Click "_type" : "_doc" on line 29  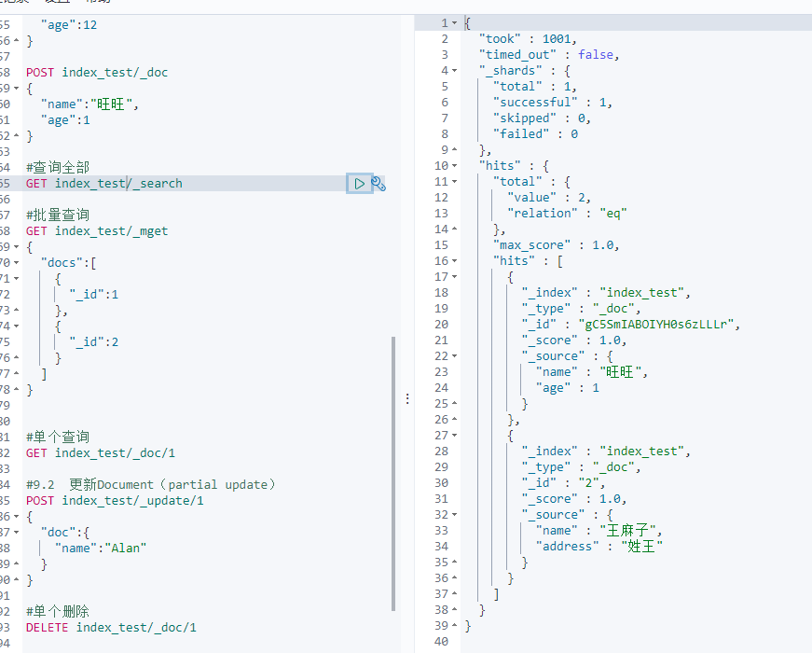[x=581, y=467]
